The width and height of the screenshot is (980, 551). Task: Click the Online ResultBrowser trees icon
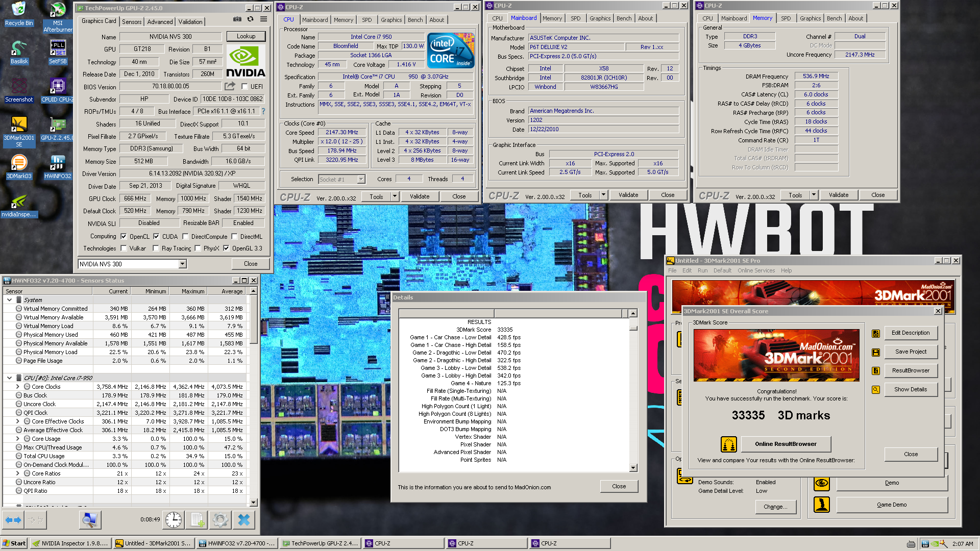click(729, 444)
